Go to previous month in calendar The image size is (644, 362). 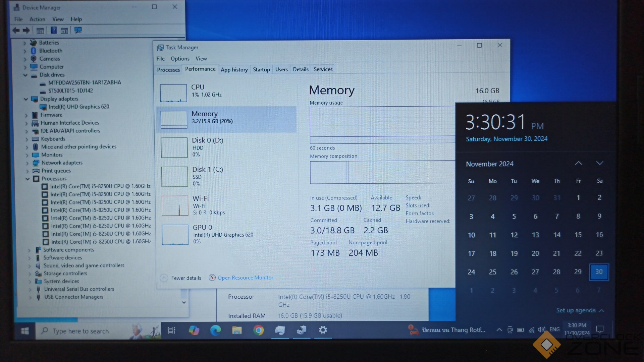click(578, 163)
